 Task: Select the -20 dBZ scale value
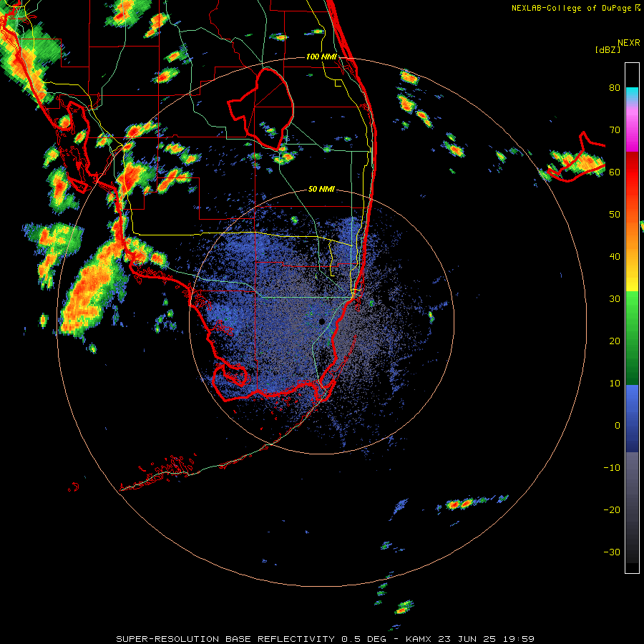612,510
